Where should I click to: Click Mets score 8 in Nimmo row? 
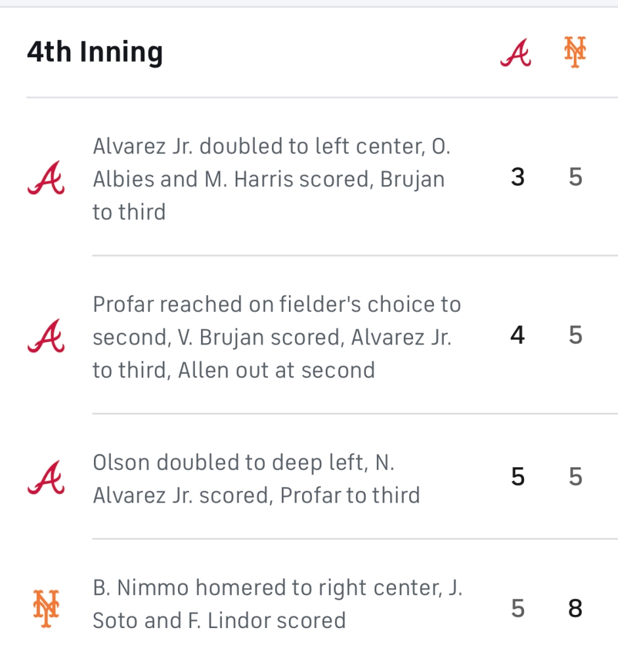[575, 608]
